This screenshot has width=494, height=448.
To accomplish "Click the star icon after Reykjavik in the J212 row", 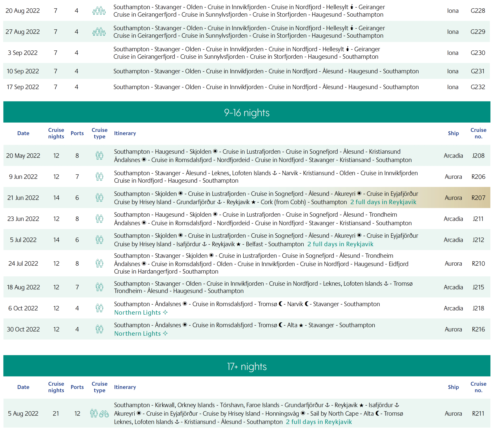I will tap(238, 244).
